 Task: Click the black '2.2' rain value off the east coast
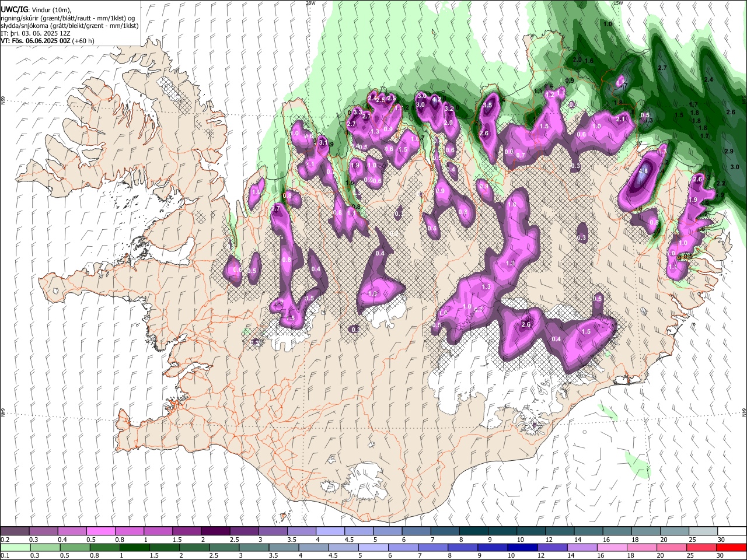tap(721, 183)
